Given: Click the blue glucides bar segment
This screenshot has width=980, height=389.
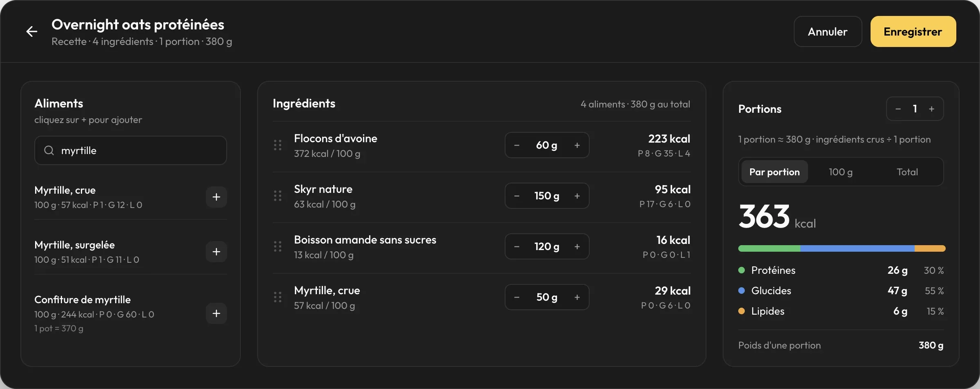Looking at the screenshot, I should tap(857, 248).
